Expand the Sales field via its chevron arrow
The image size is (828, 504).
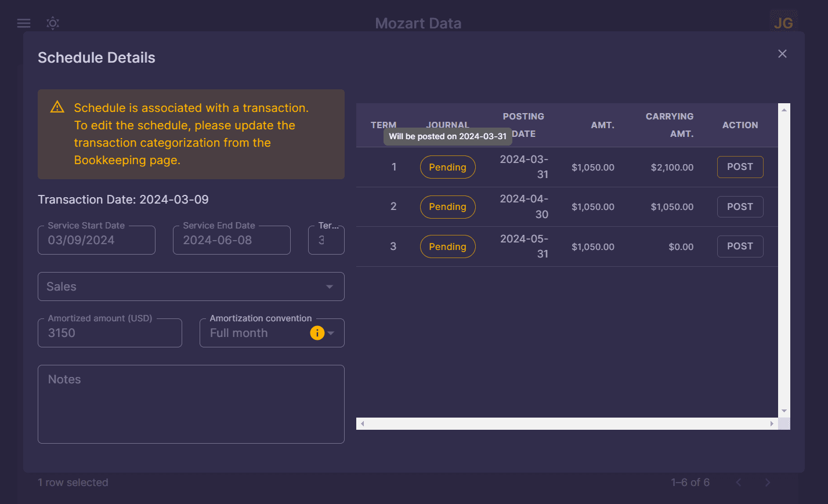click(x=330, y=286)
